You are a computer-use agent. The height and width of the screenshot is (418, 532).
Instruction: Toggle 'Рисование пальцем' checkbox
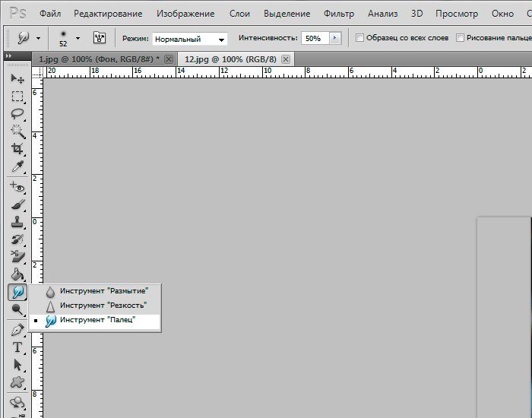(x=460, y=38)
